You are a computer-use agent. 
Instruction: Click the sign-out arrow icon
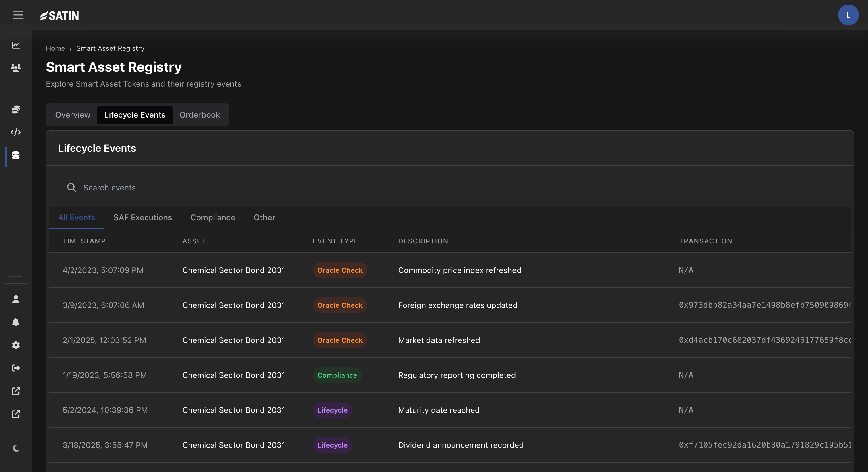[x=16, y=368]
